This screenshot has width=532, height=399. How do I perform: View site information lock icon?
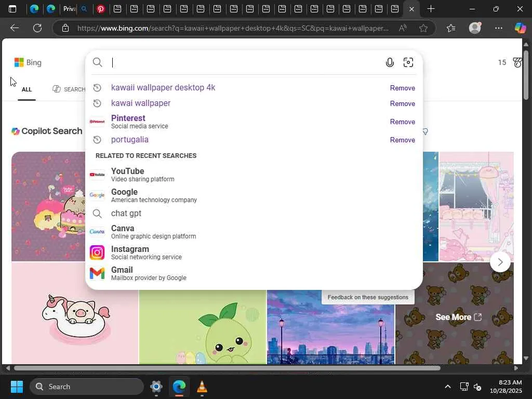pyautogui.click(x=65, y=28)
